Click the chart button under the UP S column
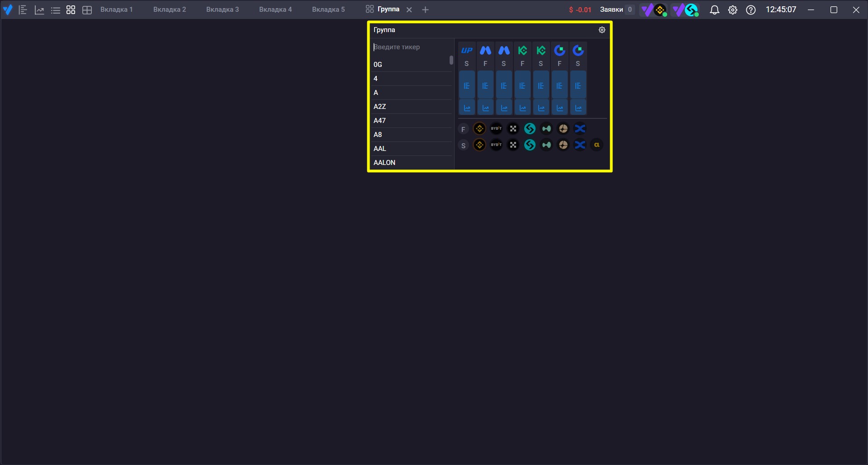This screenshot has height=465, width=868. (467, 108)
